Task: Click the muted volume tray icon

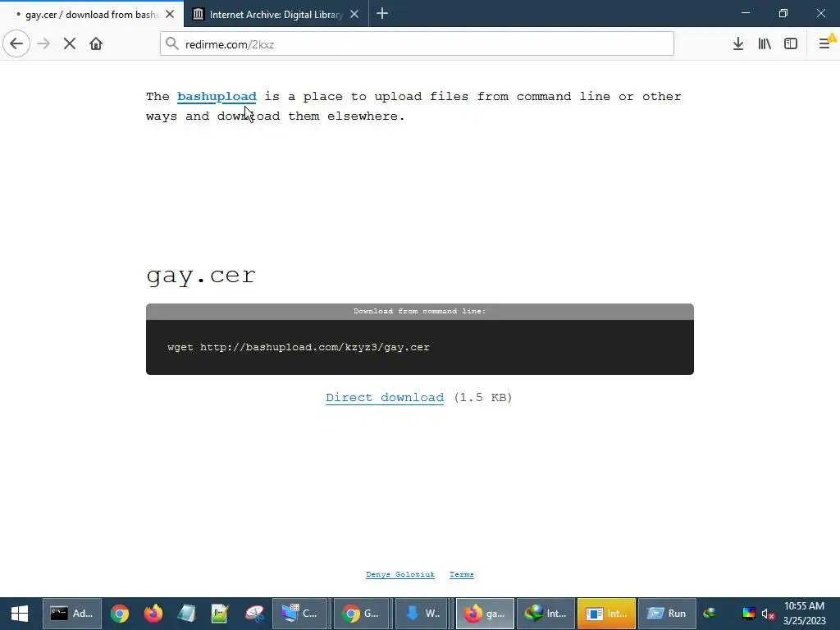Action: (x=768, y=614)
